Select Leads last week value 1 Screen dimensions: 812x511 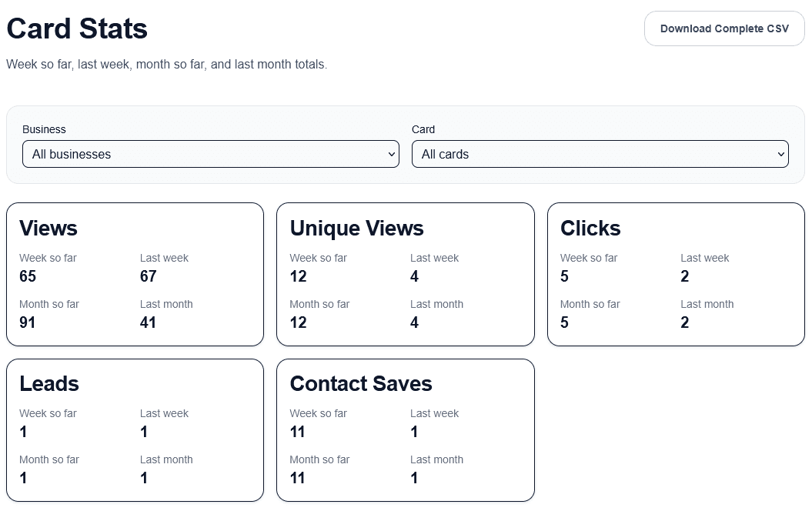point(144,432)
